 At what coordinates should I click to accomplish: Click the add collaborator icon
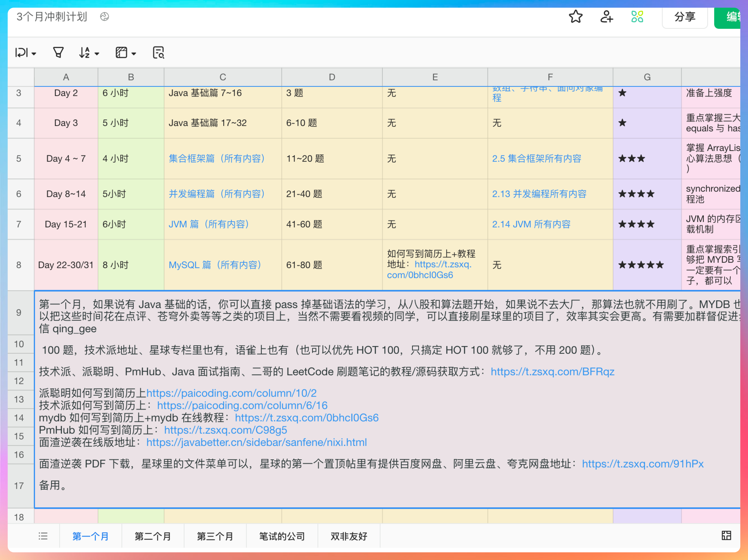[606, 17]
